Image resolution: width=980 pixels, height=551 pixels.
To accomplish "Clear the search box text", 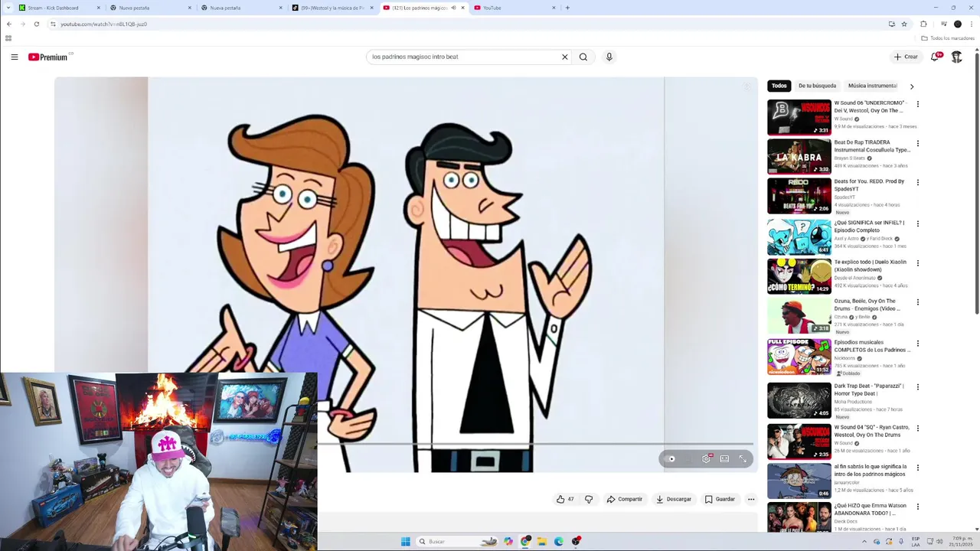I will click(x=565, y=57).
